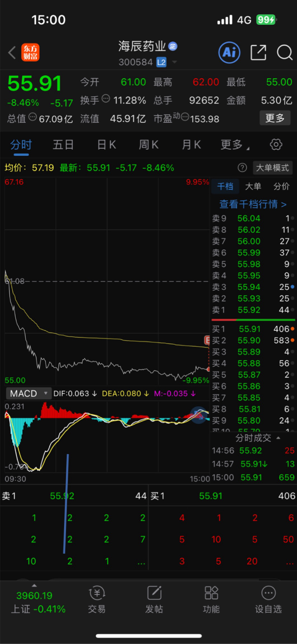Switch to the 周K tab
This screenshot has height=644, width=297.
click(148, 145)
